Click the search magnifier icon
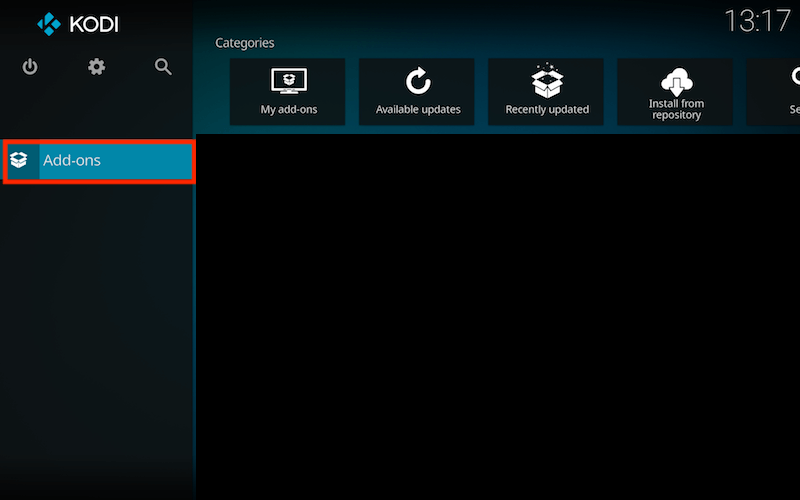 click(163, 67)
